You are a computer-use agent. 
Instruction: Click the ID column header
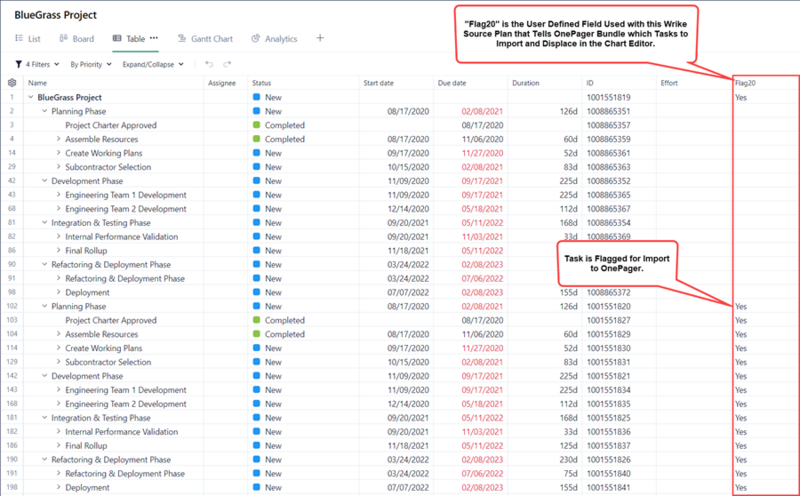click(x=590, y=83)
